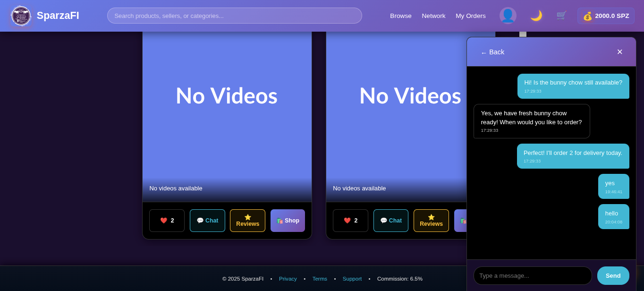
Task: Click the SparzaFI logo icon
Action: pyautogui.click(x=21, y=16)
